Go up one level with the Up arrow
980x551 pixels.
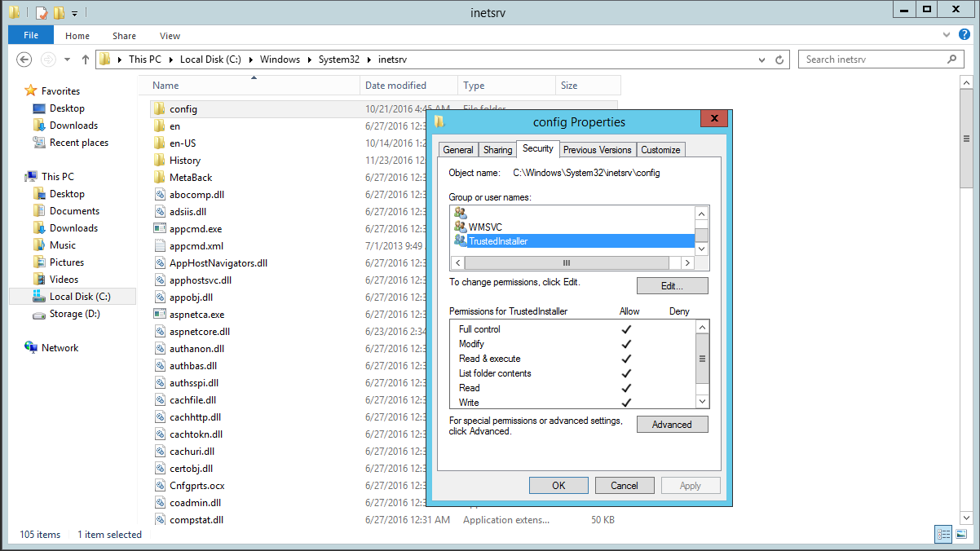[x=86, y=60]
